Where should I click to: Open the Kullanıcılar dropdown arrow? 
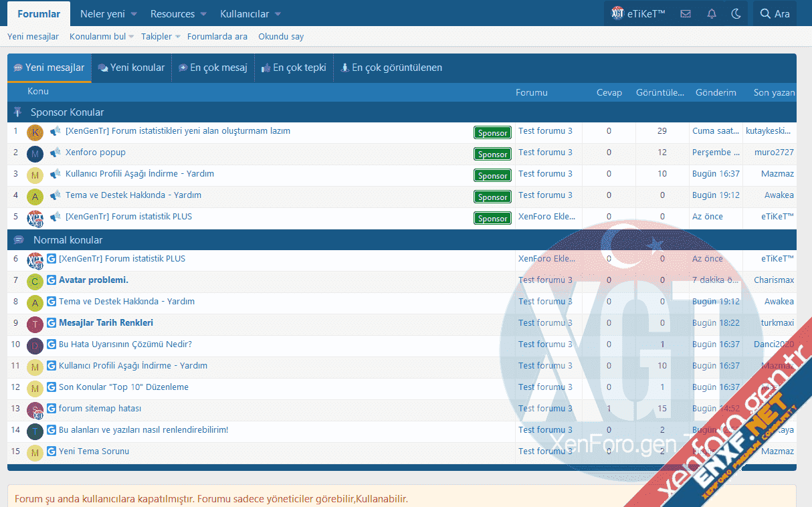tap(278, 14)
